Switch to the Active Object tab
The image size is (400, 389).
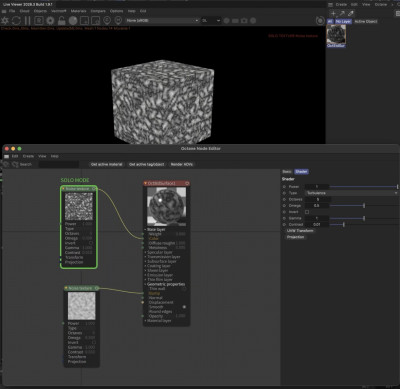click(x=366, y=21)
